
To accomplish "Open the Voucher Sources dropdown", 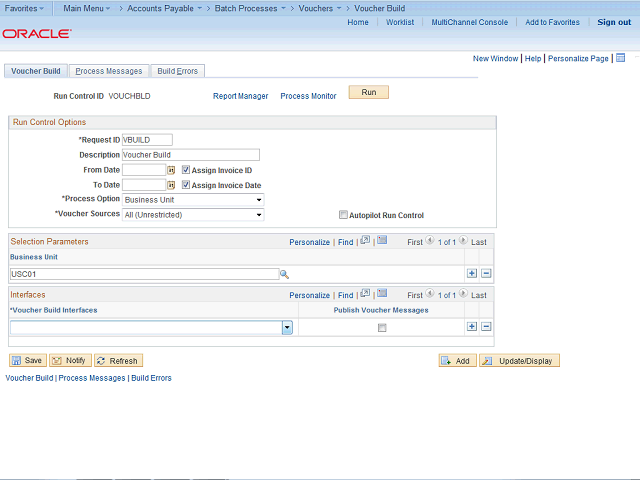I will coord(193,215).
